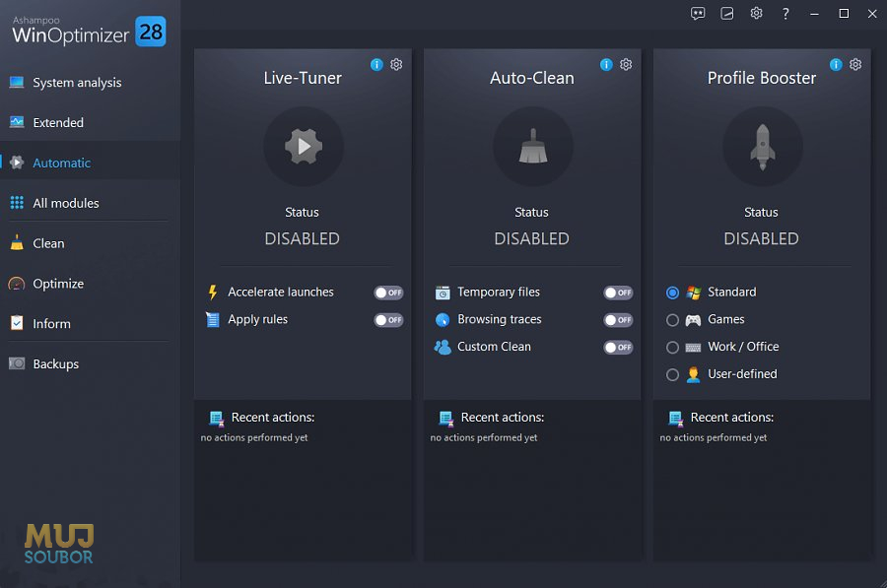Click DISABLED status under Auto-Clean
The height and width of the screenshot is (588, 887).
click(532, 238)
